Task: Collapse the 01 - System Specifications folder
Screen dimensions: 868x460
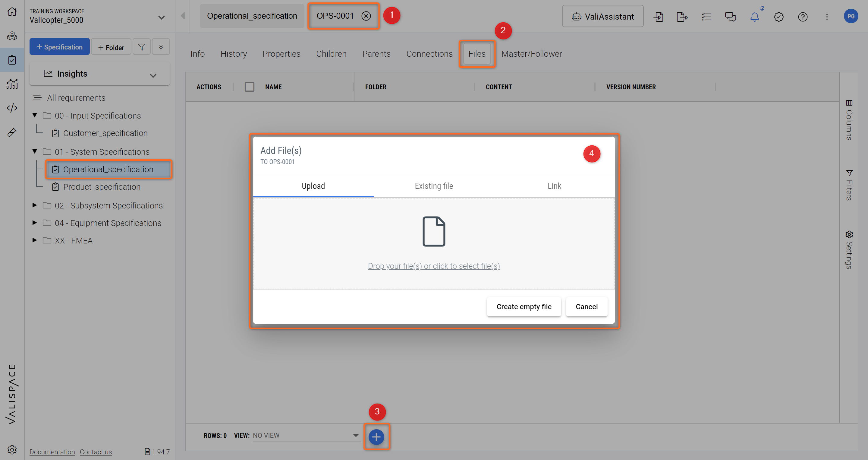Action: (34, 151)
